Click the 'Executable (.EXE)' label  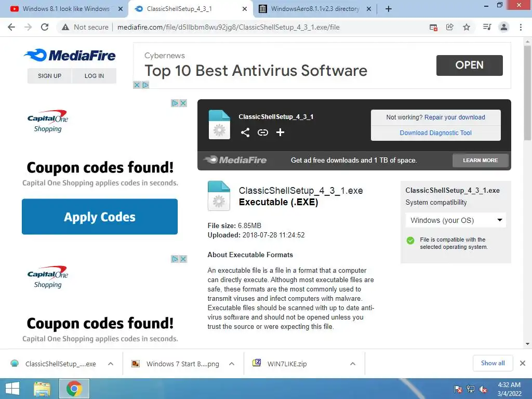tap(278, 202)
